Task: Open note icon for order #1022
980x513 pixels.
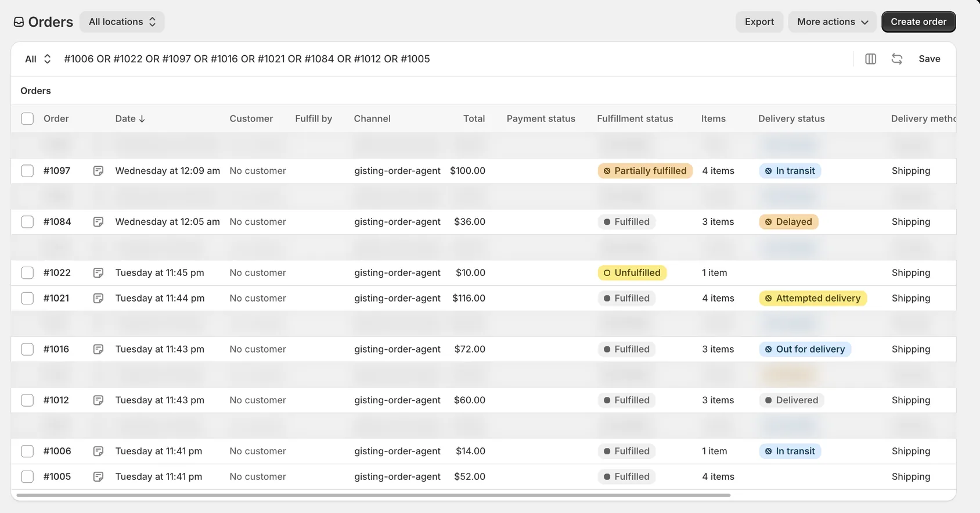Action: coord(98,273)
